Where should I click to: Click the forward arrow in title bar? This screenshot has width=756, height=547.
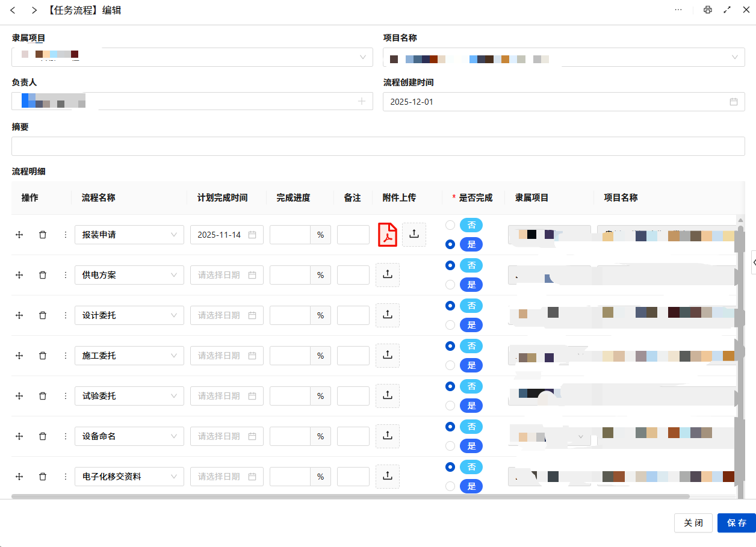34,10
